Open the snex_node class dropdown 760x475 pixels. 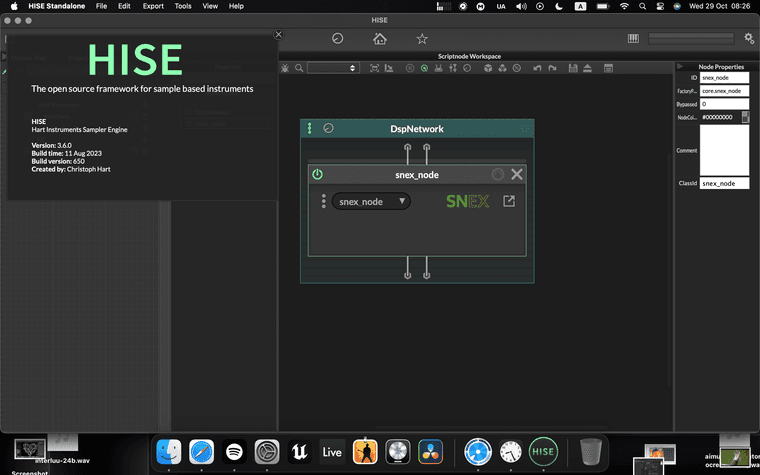point(371,202)
